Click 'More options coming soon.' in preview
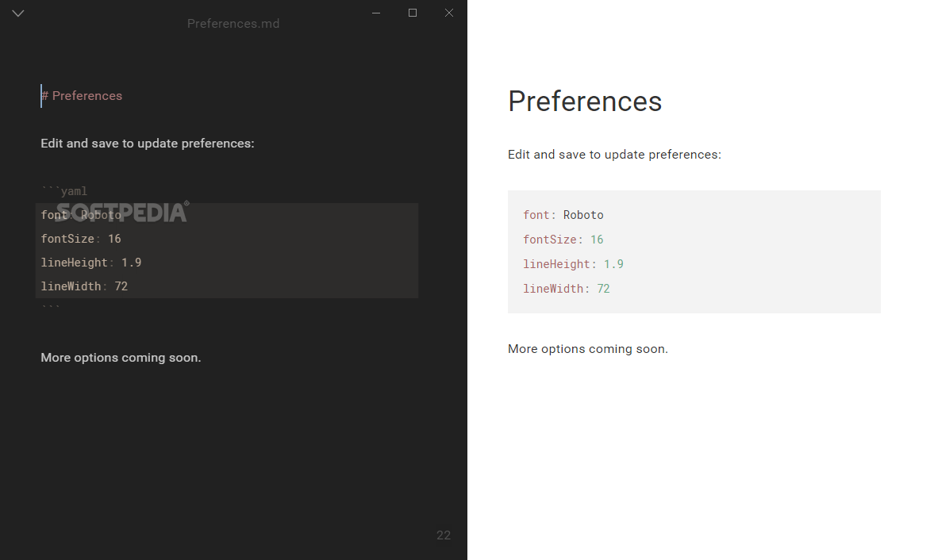The image size is (934, 560). tap(588, 349)
